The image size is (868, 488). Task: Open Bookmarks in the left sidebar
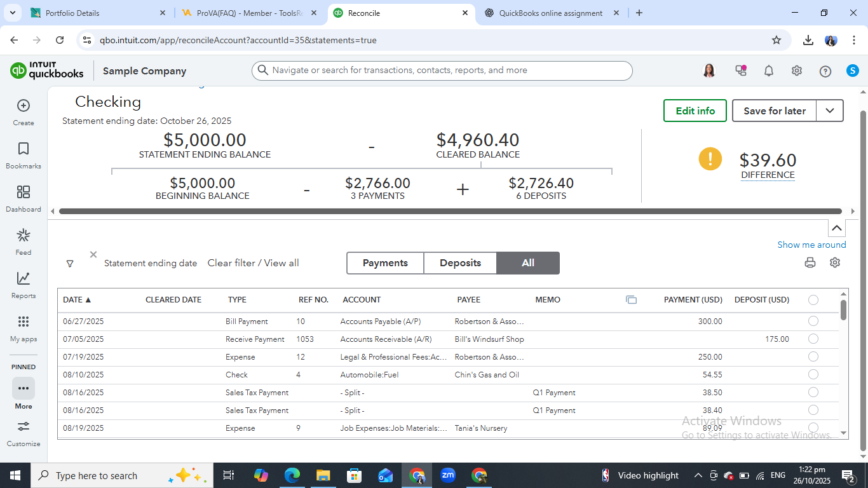click(x=24, y=149)
